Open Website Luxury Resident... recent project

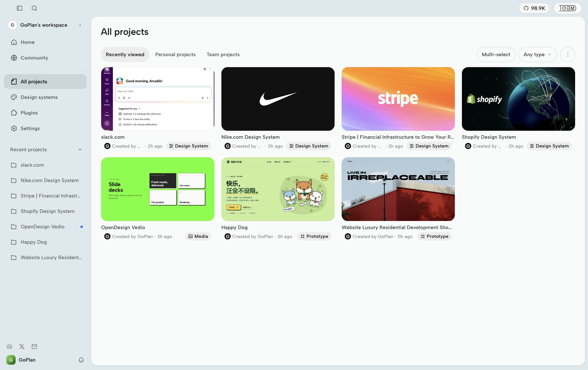tap(45, 257)
